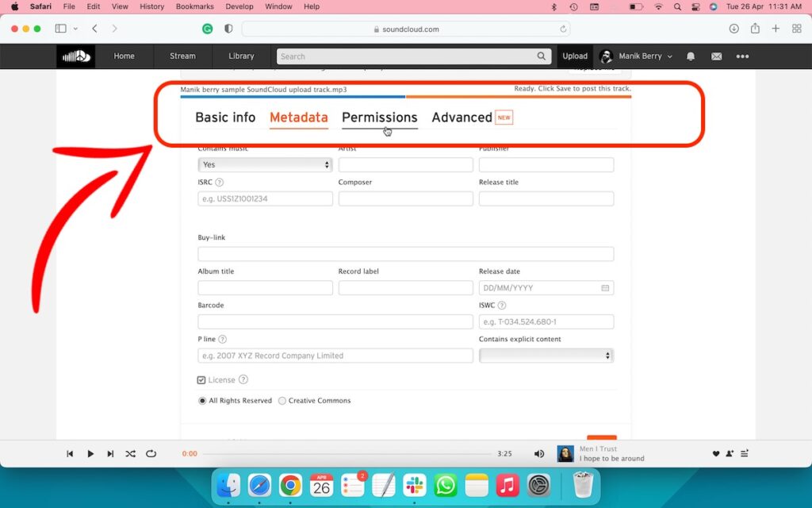Viewport: 812px width, 508px height.
Task: Open SoundCloud notifications via the bell icon
Action: coord(690,56)
